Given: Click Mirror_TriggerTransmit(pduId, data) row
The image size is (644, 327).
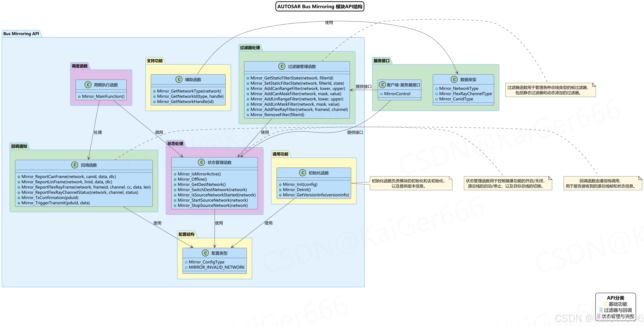Looking at the screenshot, I should (x=54, y=203).
